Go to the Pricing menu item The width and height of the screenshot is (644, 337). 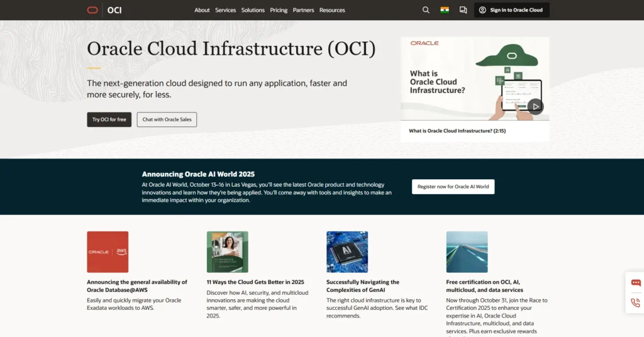tap(279, 10)
